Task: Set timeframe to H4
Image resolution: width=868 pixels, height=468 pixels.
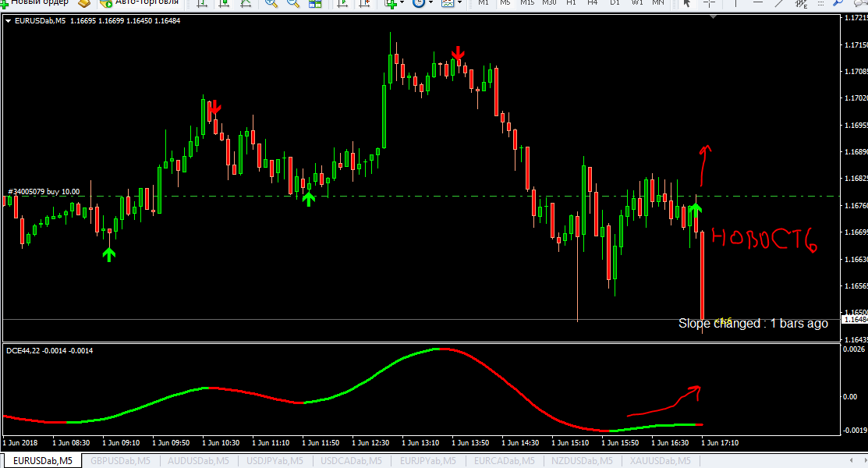Action: click(x=593, y=3)
